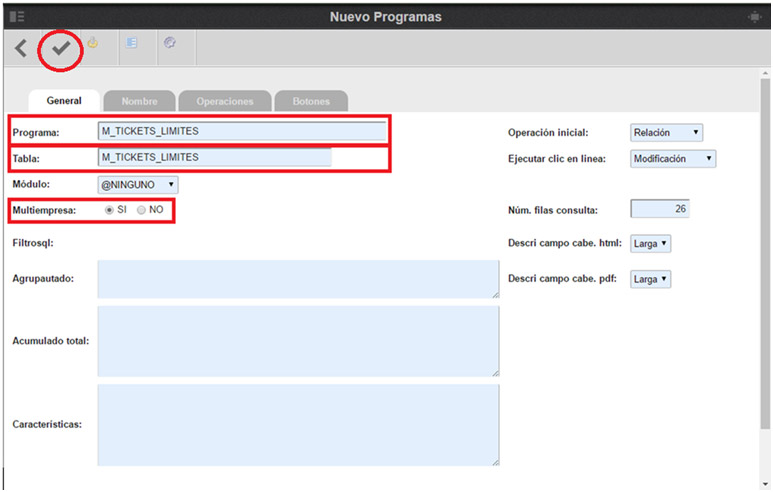Toggle the sidebar menu icon in title bar

coord(17,17)
